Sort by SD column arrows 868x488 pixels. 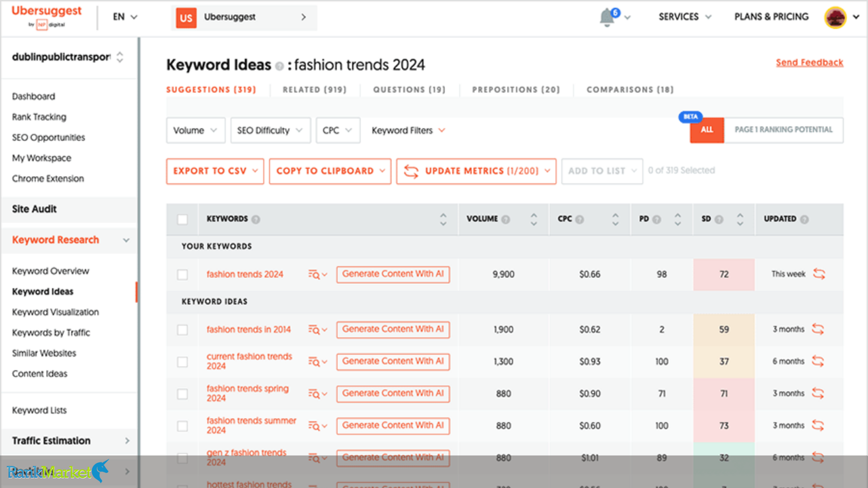pyautogui.click(x=740, y=219)
